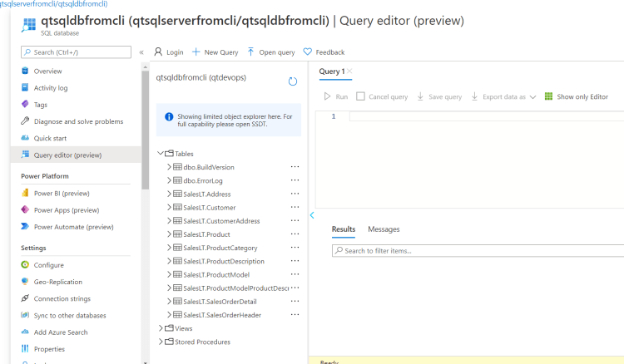Click Cancel query button

pyautogui.click(x=382, y=96)
